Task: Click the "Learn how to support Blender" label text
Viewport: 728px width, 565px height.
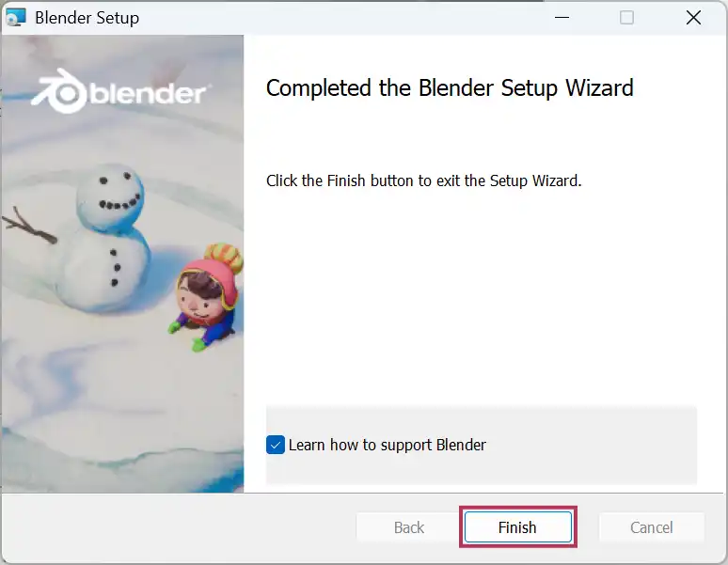Action: point(388,445)
